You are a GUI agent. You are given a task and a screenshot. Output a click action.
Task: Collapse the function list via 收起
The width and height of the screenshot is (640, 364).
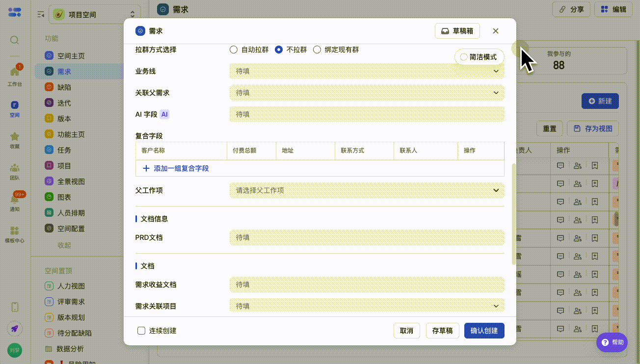click(x=64, y=245)
